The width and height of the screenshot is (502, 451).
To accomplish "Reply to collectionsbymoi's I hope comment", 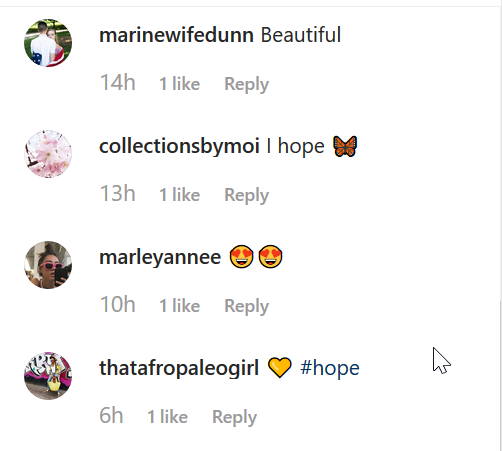I will click(x=246, y=195).
